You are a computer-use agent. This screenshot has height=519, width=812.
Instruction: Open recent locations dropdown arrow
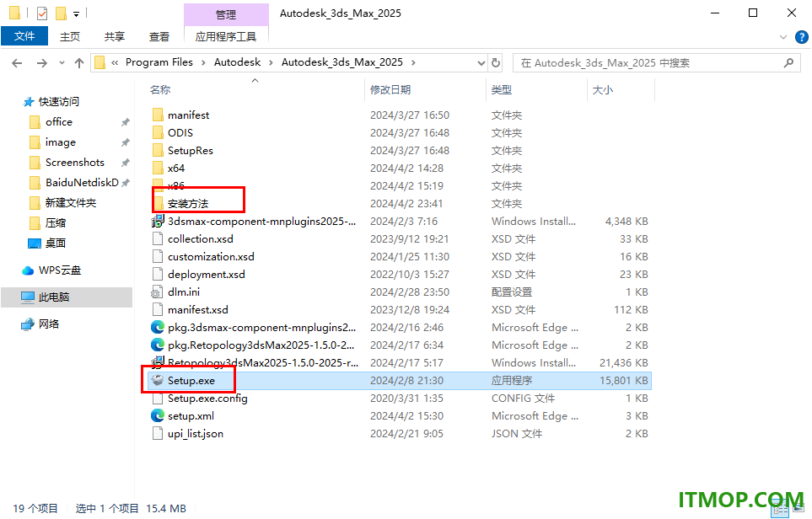(x=62, y=63)
